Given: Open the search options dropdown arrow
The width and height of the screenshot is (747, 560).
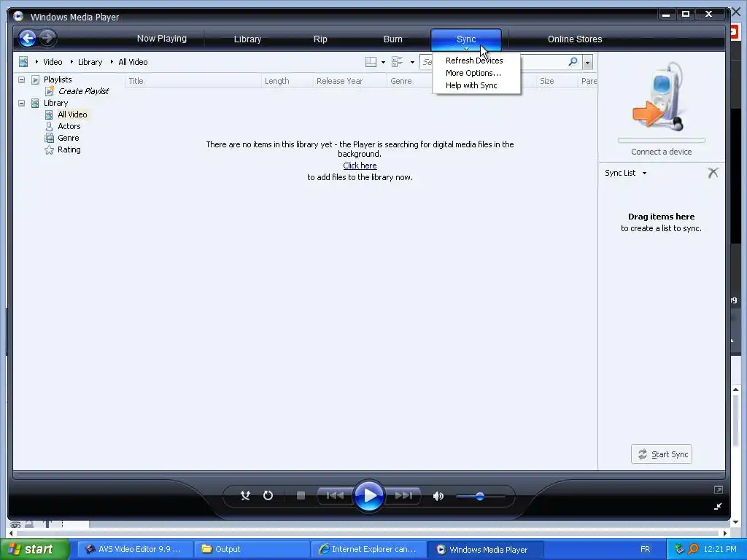Looking at the screenshot, I should tap(587, 62).
